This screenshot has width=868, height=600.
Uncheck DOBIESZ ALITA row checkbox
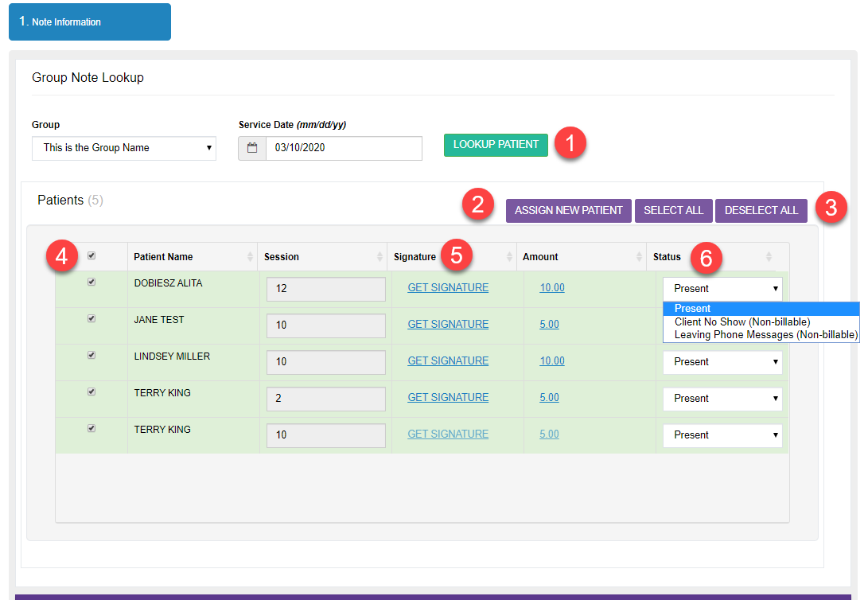[x=91, y=282]
